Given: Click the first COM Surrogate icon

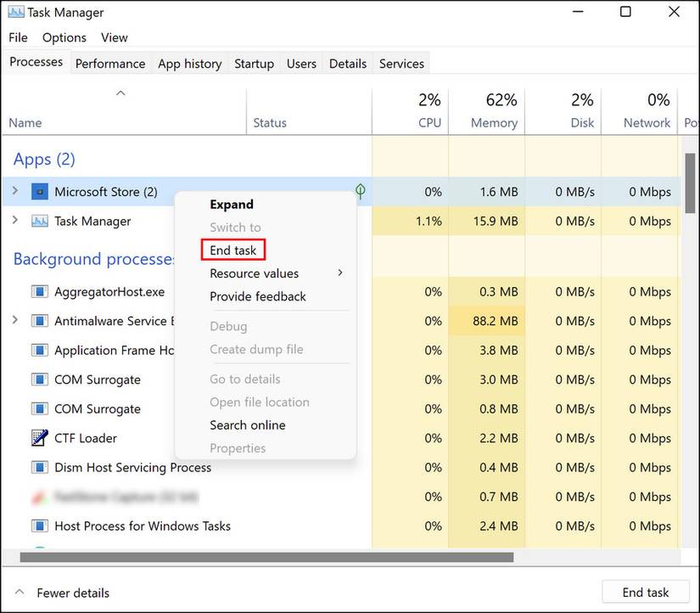Looking at the screenshot, I should click(x=39, y=380).
